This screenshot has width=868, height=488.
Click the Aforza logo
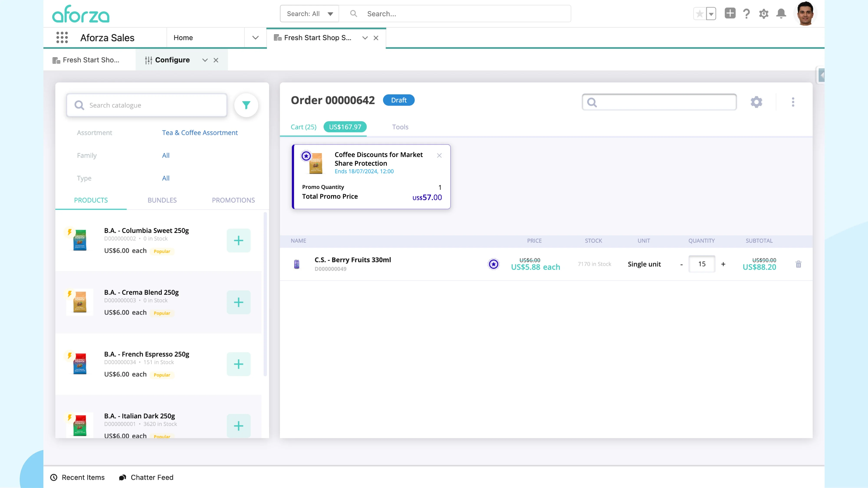[x=81, y=14]
